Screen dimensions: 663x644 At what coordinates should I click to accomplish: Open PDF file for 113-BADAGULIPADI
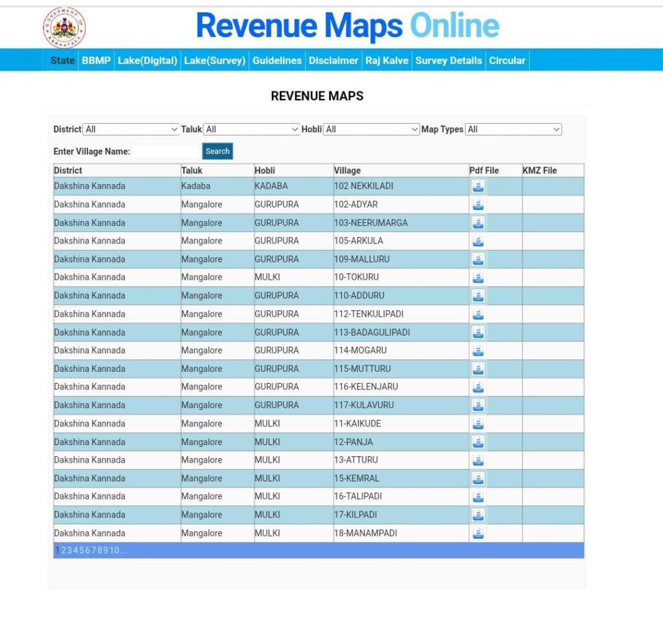point(478,332)
